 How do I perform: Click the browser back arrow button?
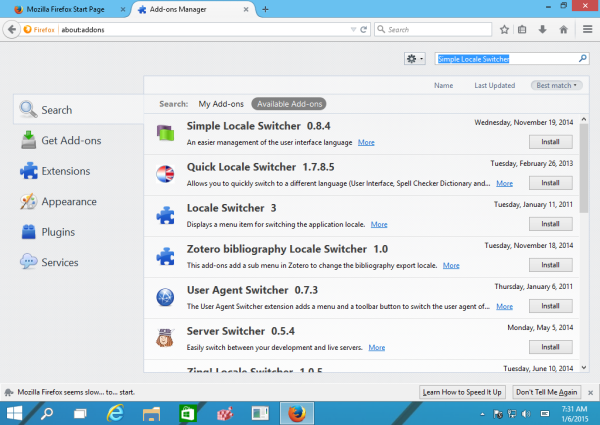12,29
